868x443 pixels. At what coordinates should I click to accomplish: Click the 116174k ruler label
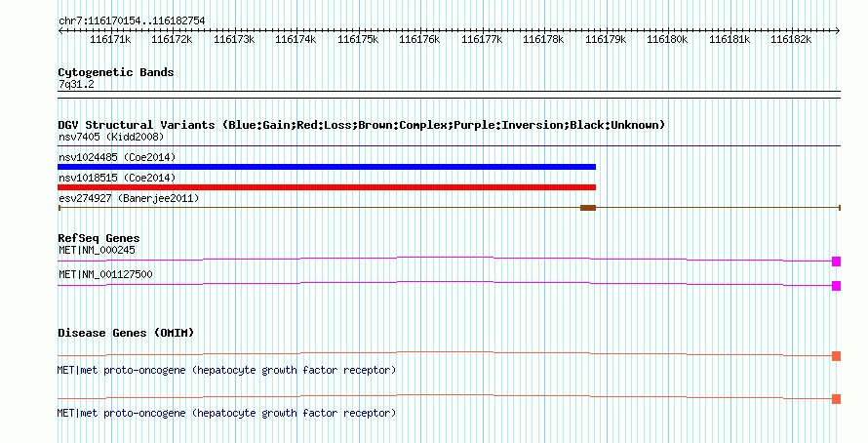pos(296,39)
